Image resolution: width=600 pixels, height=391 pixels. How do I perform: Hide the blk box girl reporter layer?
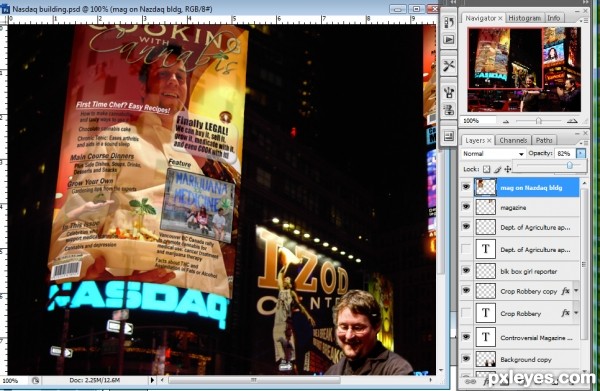(466, 271)
